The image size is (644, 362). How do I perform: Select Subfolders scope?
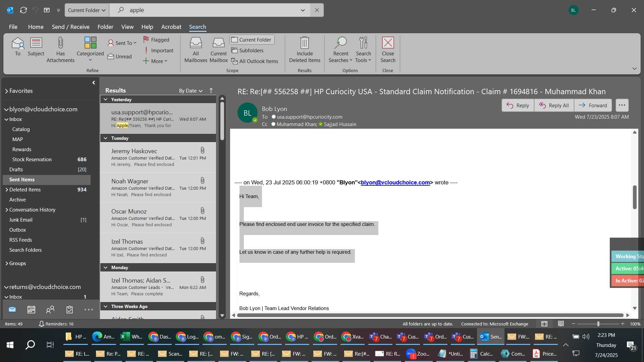248,50
